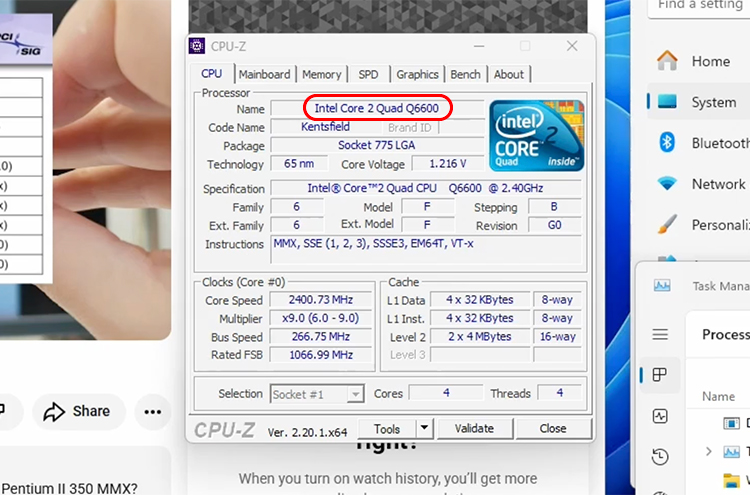Click the Kentsfield code name value
The height and width of the screenshot is (495, 750).
325,127
